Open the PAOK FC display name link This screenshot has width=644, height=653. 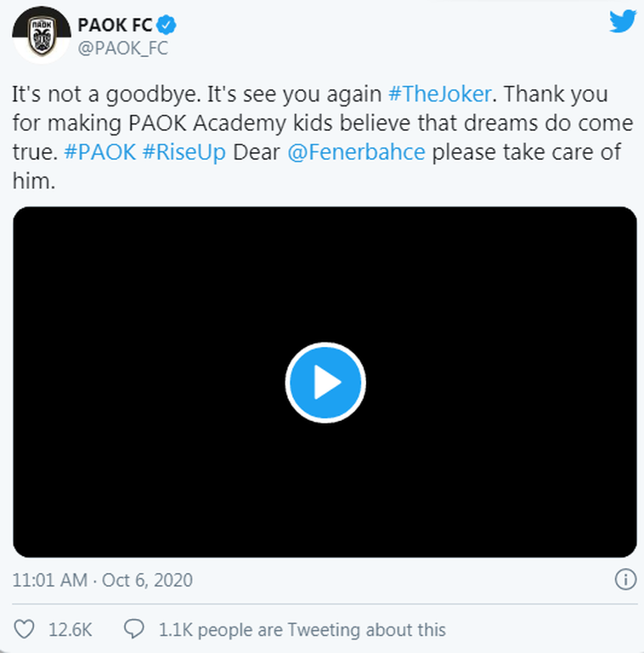coord(114,25)
